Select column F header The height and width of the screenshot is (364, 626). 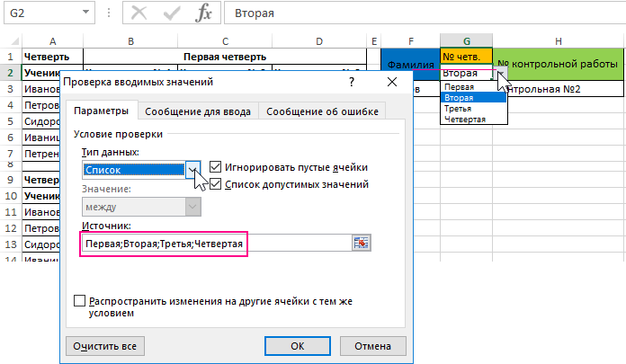(x=411, y=41)
